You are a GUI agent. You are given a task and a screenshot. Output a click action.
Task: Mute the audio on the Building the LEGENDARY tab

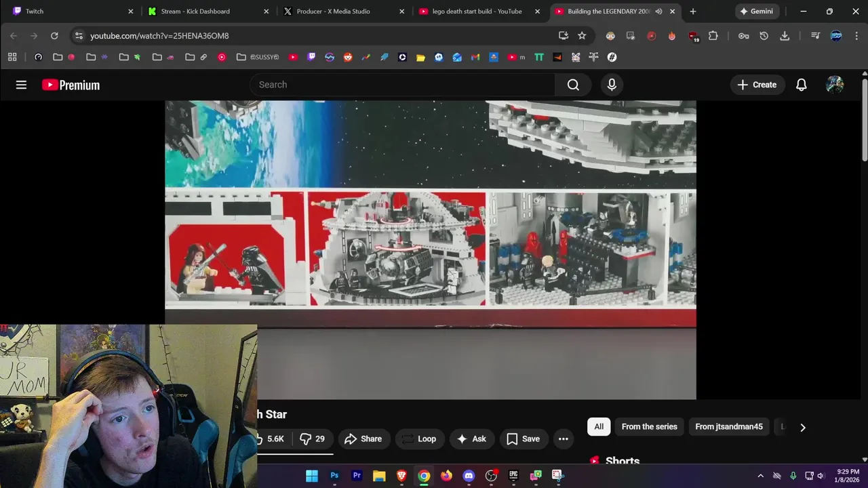click(x=658, y=12)
